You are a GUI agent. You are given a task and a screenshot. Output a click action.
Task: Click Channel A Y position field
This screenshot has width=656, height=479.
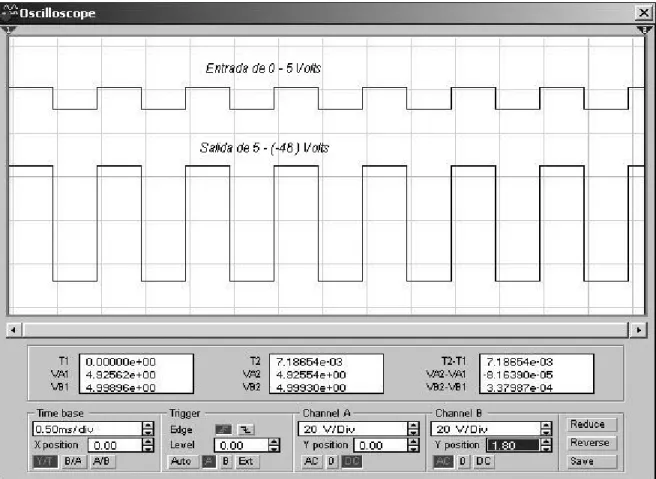click(381, 445)
